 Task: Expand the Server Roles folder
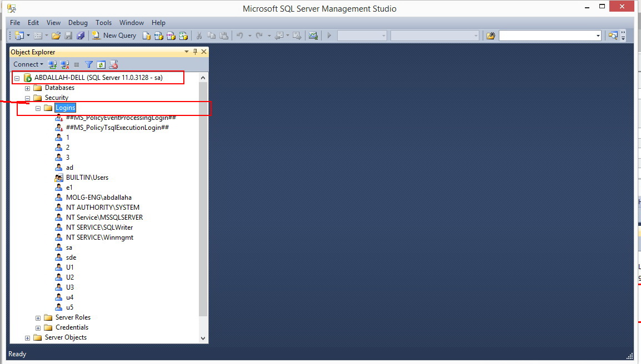point(38,318)
